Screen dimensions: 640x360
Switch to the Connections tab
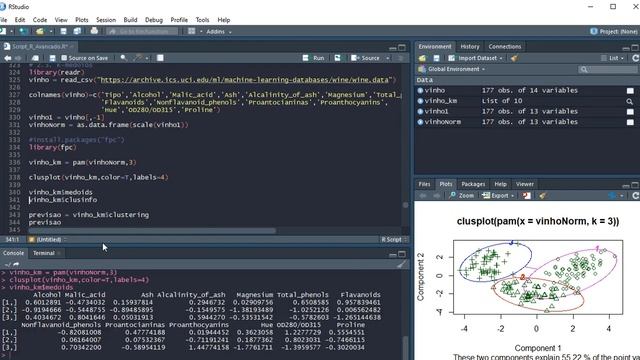click(x=504, y=47)
